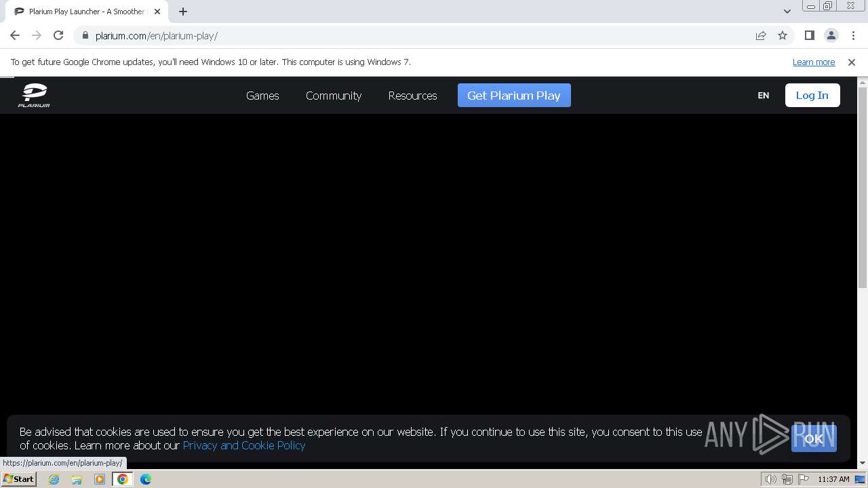The image size is (868, 488).
Task: Click scrollbar up arrow
Action: point(863,82)
